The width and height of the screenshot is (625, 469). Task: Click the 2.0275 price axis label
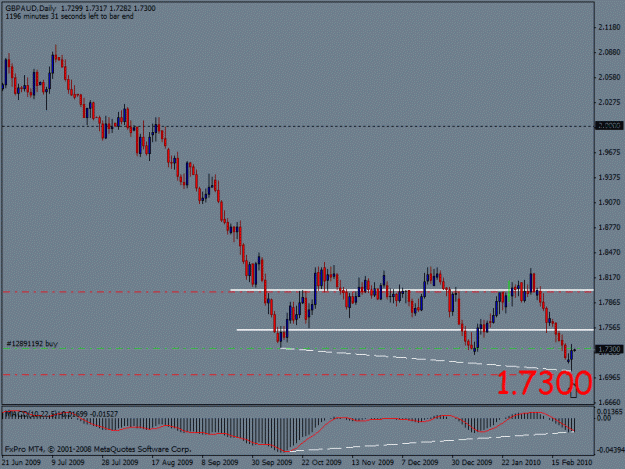[x=609, y=102]
